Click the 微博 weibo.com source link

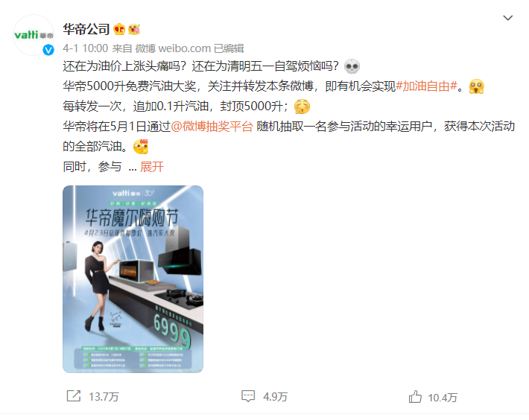[x=173, y=48]
